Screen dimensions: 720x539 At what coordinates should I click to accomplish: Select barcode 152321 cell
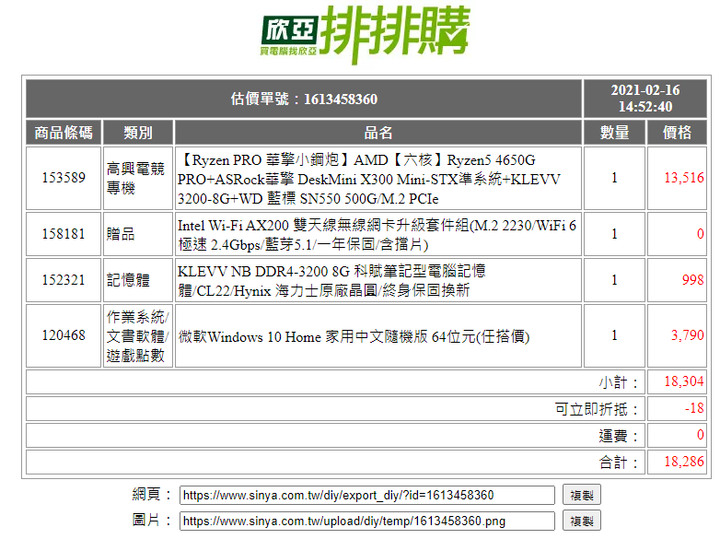point(63,280)
